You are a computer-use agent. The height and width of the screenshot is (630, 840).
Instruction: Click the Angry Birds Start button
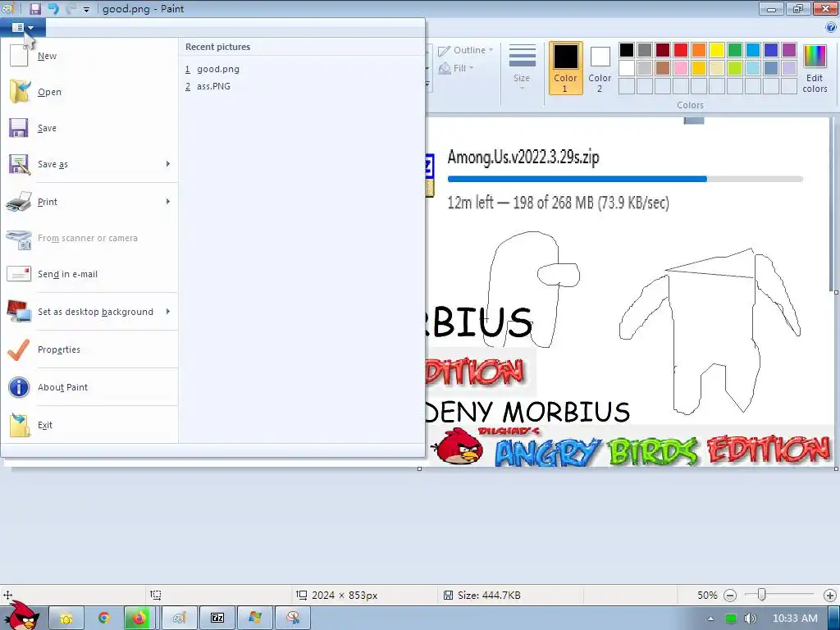pyautogui.click(x=21, y=615)
